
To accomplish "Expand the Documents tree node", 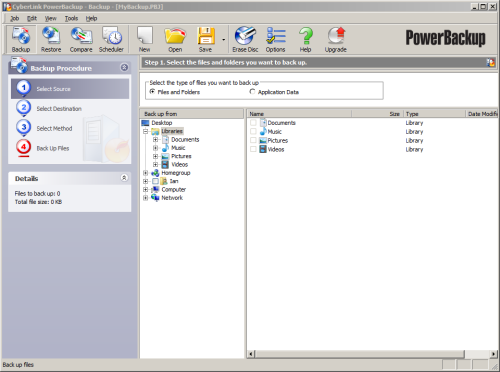I will tap(156, 140).
